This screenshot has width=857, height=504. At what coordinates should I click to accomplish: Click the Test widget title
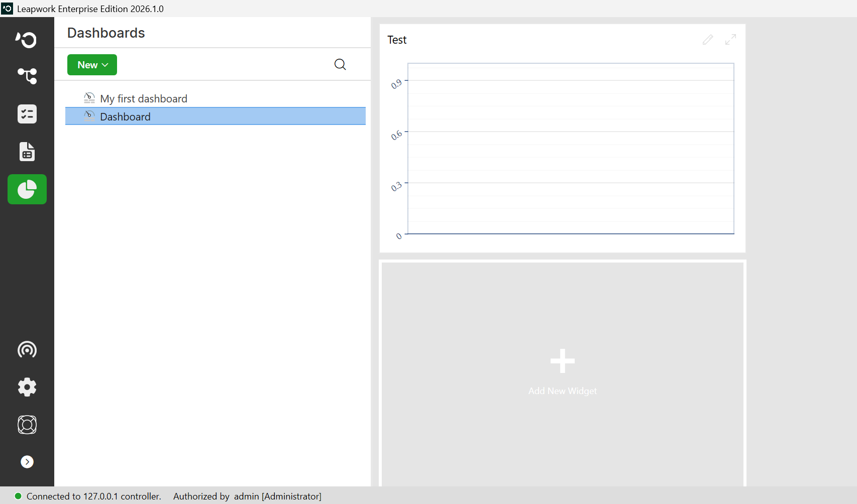click(397, 40)
